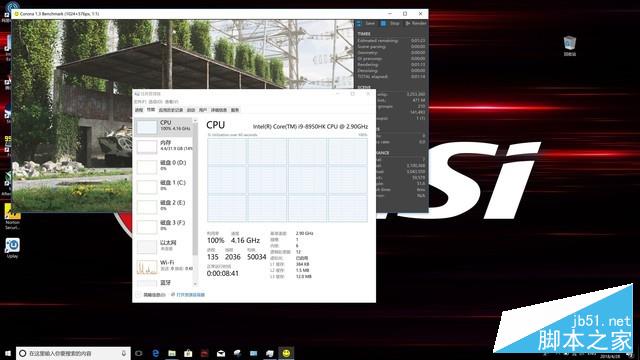Click the Save disk icon in Corona toolbar
This screenshot has width=640, height=360.
tap(359, 24)
